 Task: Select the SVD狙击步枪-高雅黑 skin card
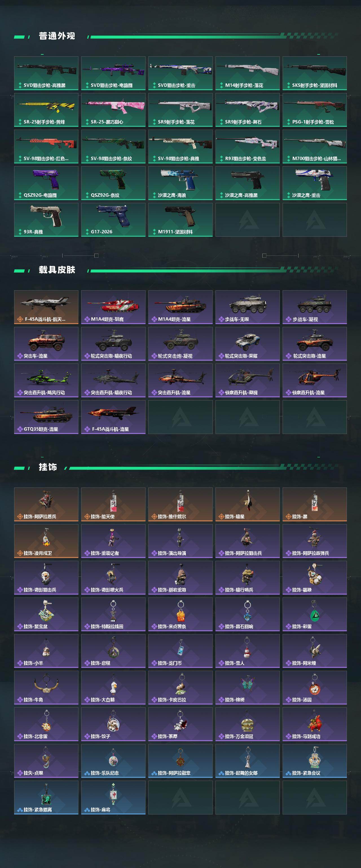[x=46, y=73]
